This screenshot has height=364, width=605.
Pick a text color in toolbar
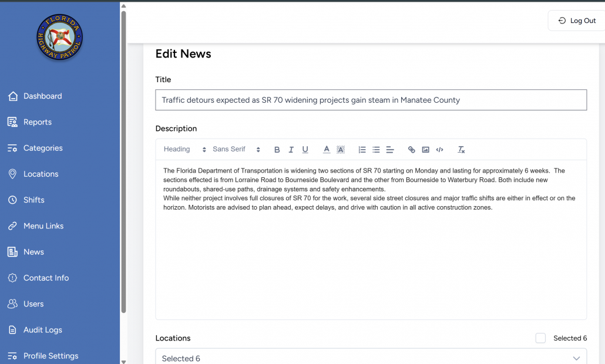(x=327, y=150)
